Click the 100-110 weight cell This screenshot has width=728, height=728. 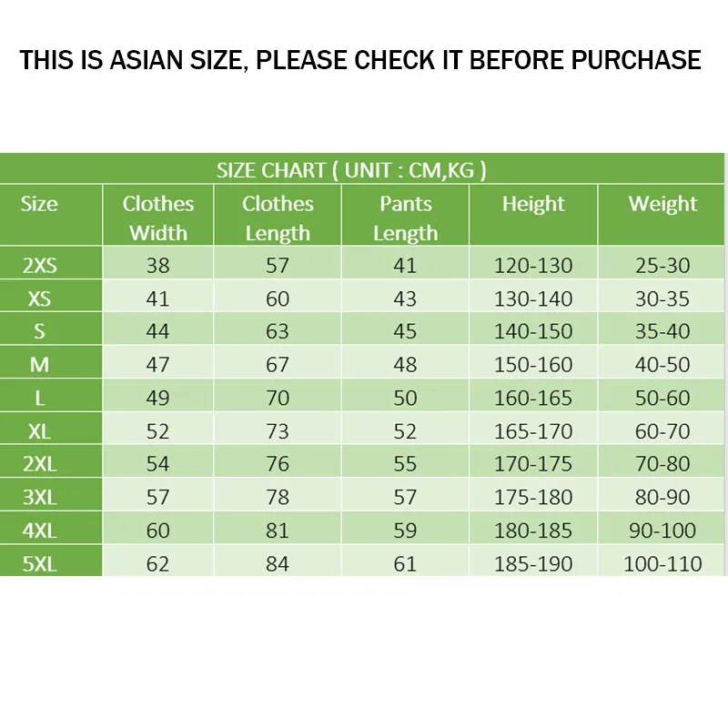pyautogui.click(x=662, y=563)
